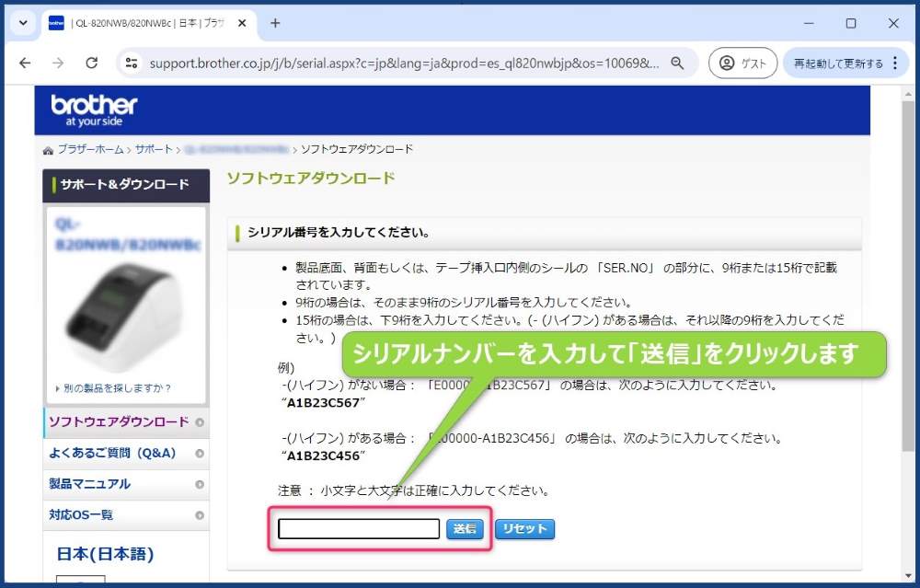Click scrollbar down arrow
The image size is (920, 588).
click(x=908, y=576)
